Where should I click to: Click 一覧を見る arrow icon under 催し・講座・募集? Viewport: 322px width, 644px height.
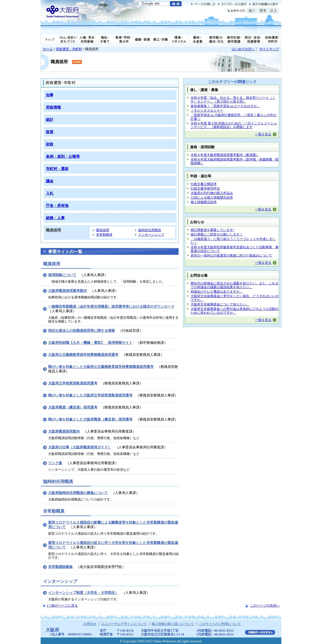pos(275,134)
